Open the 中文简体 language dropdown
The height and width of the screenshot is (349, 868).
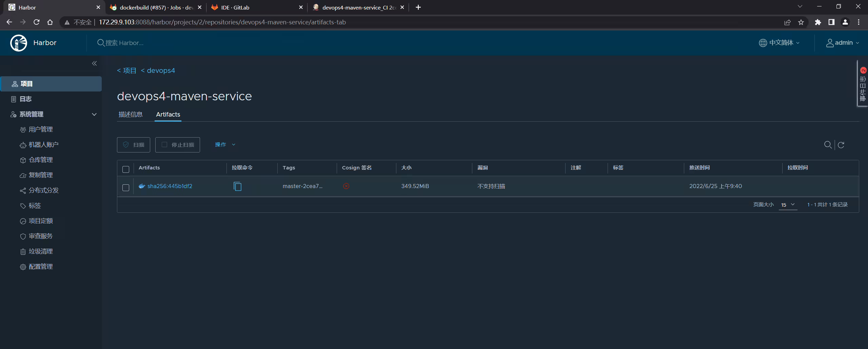[x=779, y=43]
